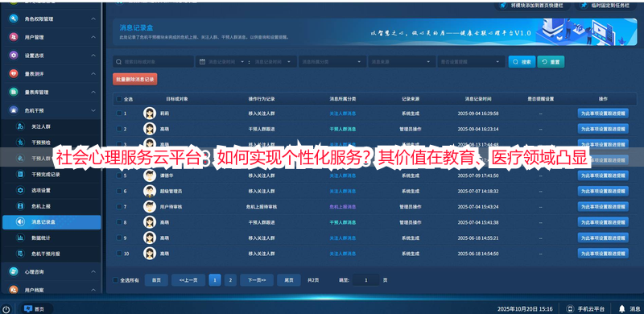Open 首页 from the bottom taskbar

35,308
